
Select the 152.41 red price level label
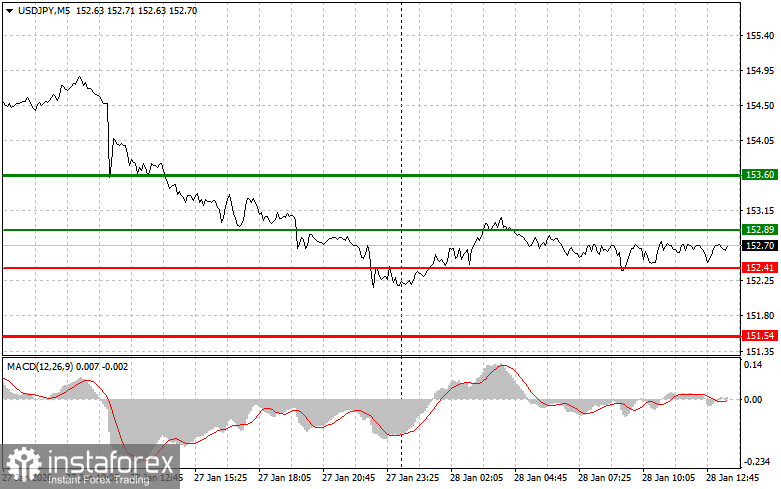point(760,268)
